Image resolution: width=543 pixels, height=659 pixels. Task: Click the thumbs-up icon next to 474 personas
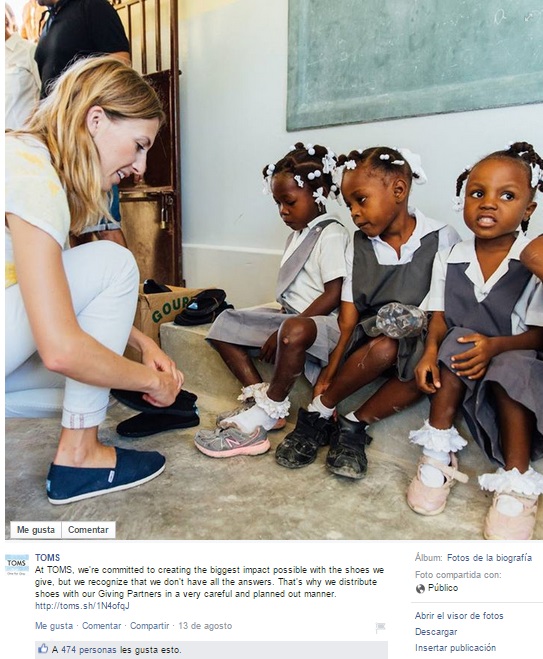43,649
